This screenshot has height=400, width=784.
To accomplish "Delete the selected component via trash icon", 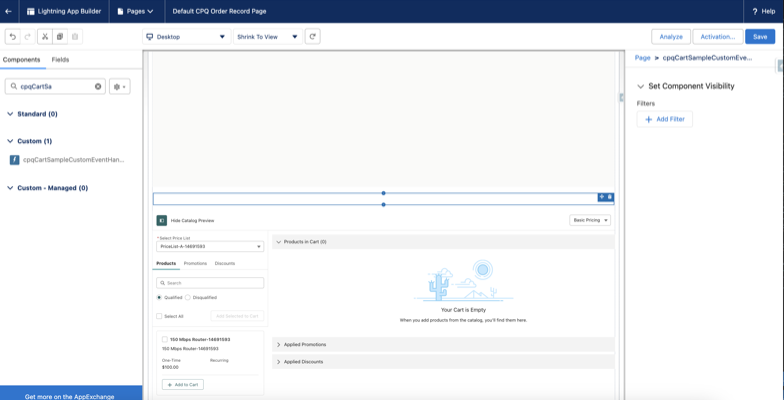I will tap(610, 197).
